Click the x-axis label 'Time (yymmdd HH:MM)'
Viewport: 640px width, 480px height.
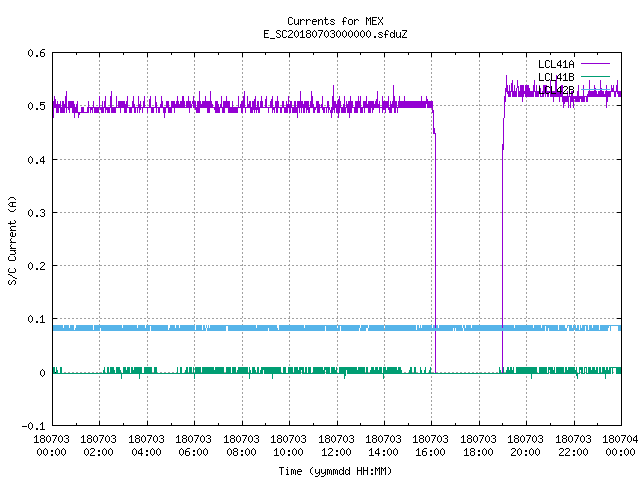[335, 471]
